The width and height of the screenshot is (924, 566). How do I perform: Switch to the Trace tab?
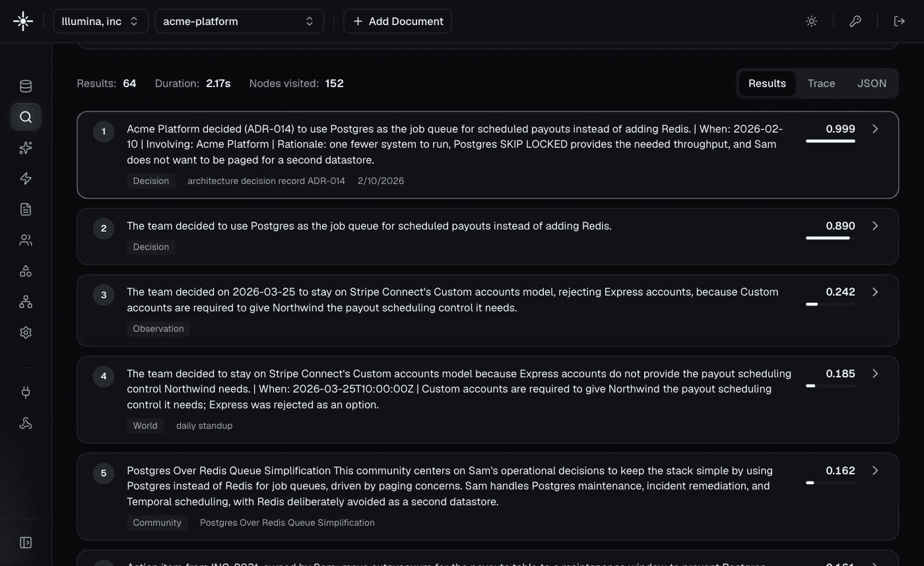coord(821,83)
